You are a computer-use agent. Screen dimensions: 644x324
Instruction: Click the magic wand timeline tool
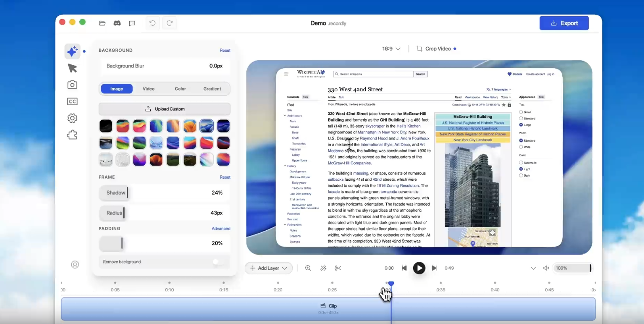tap(323, 268)
